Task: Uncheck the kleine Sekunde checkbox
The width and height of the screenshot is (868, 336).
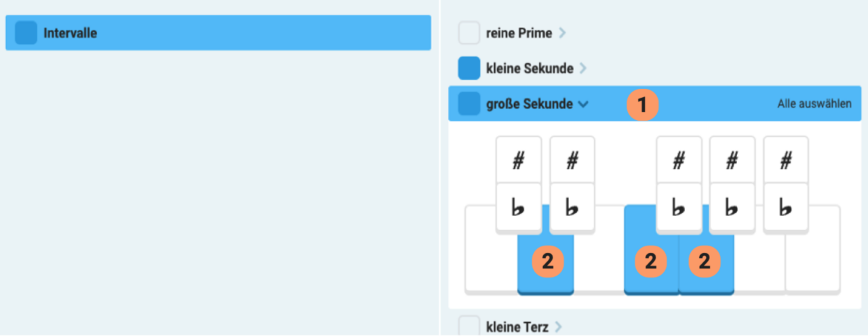Action: pos(469,68)
